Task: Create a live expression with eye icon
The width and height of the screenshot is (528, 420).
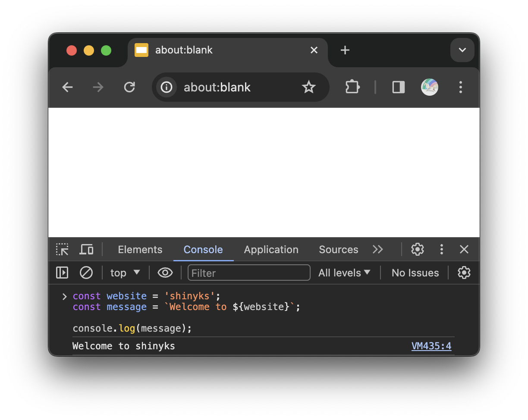Action: click(165, 273)
